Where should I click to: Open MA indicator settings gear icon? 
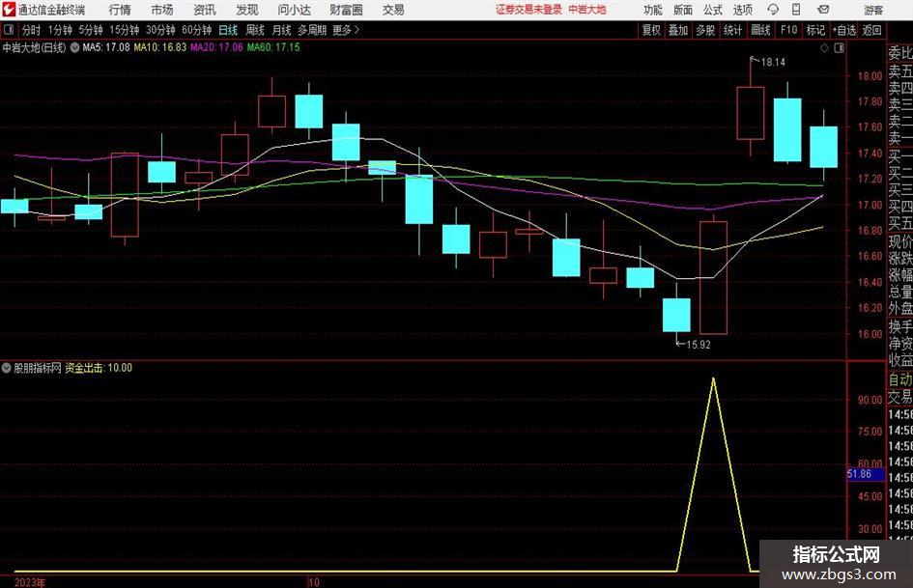74,47
